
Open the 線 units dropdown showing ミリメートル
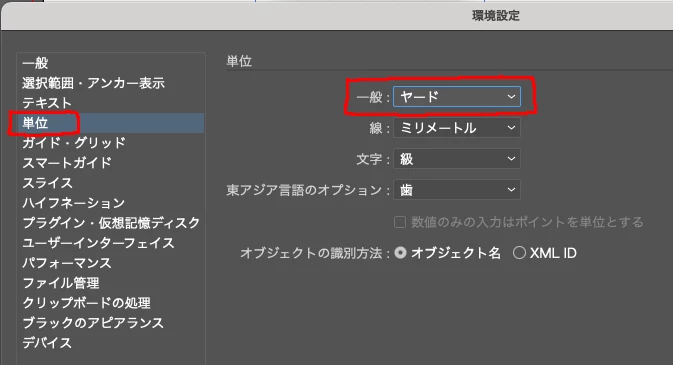pos(457,128)
